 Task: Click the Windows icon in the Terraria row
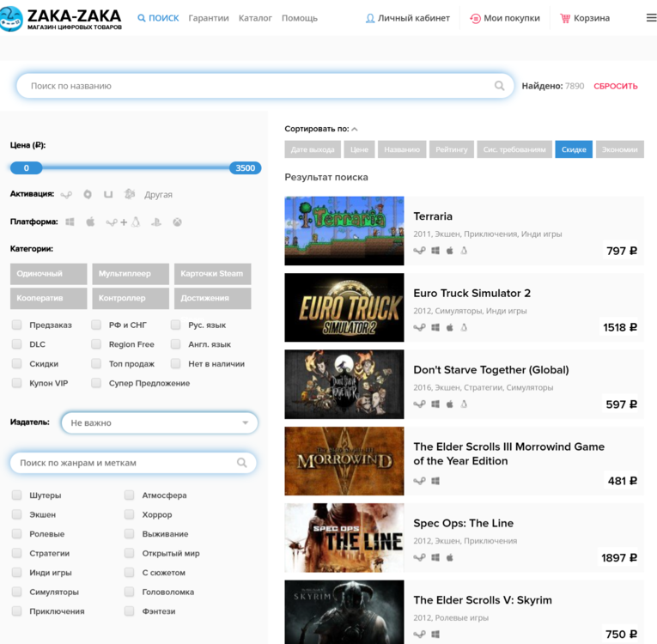(435, 251)
